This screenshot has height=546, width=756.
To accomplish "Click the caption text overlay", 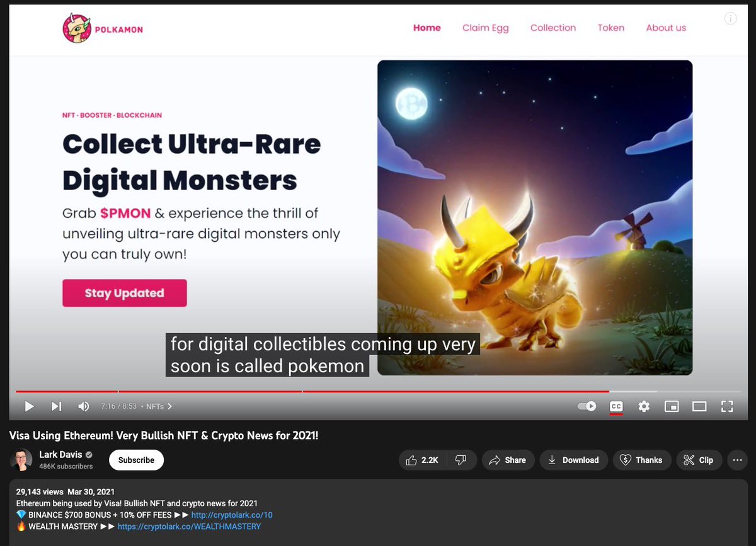I will tap(323, 355).
